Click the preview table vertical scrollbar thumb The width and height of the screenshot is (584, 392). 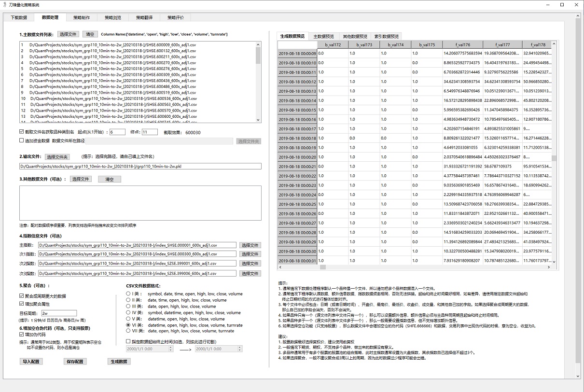coord(554,158)
